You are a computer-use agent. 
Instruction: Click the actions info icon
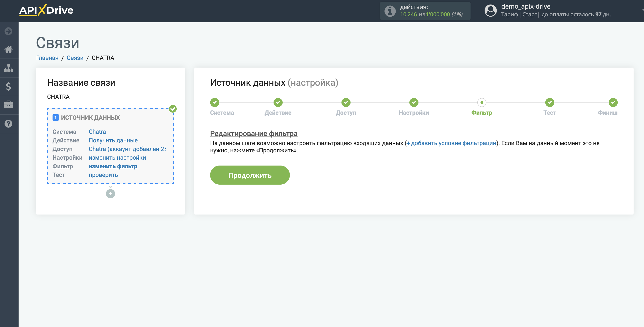pyautogui.click(x=390, y=11)
